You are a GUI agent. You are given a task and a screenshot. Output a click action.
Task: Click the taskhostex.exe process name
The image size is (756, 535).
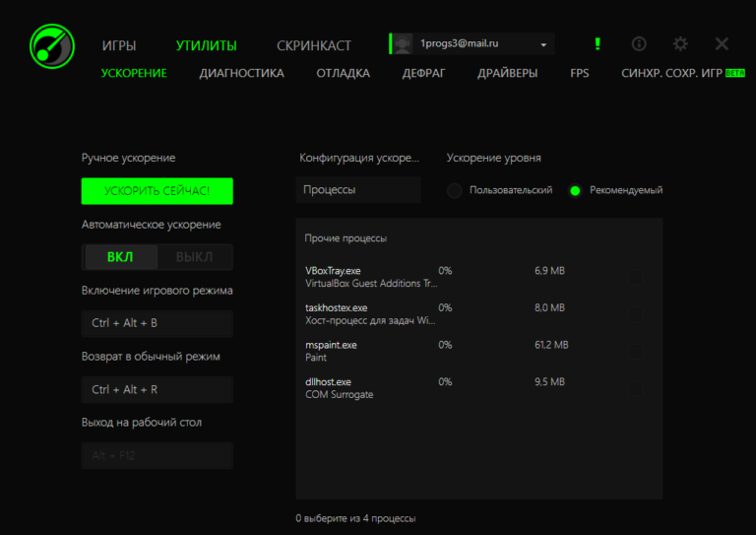pyautogui.click(x=336, y=307)
